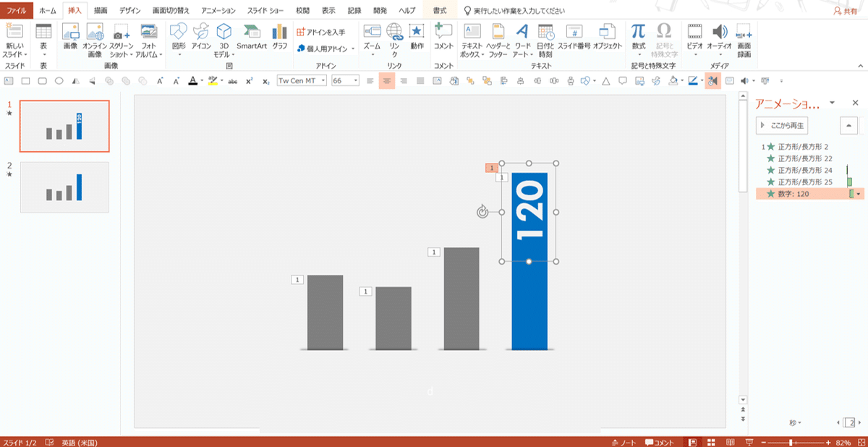Open the 秒 seconds timeline dropdown
Screen dimensions: 868x447
coord(794,422)
